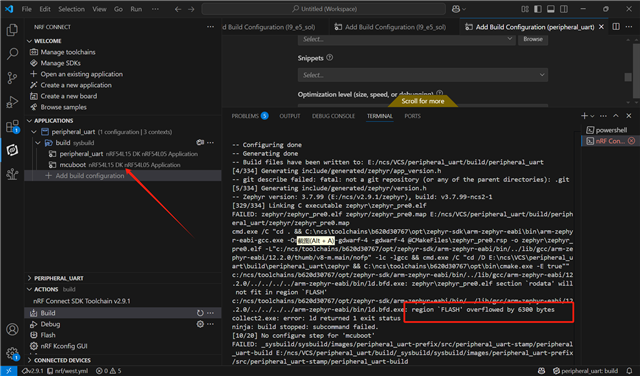
Task: Click Browse samples
Action: [x=63, y=107]
